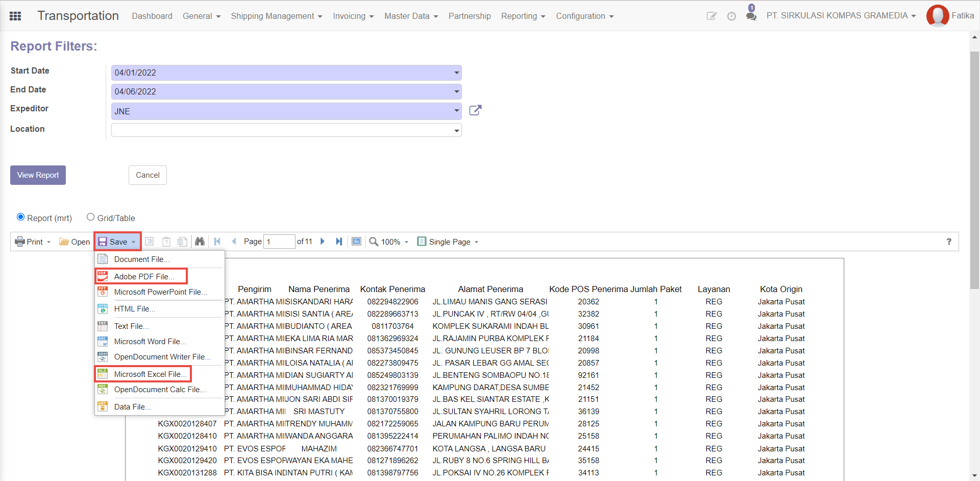
Task: Open the Invoicing menu
Action: pos(353,16)
